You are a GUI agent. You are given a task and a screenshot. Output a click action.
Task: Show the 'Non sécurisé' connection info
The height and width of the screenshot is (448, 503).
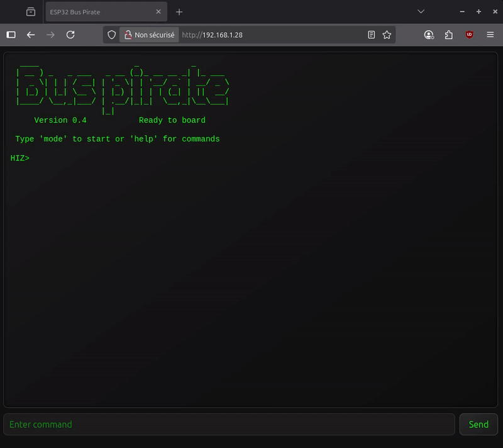[x=150, y=35]
